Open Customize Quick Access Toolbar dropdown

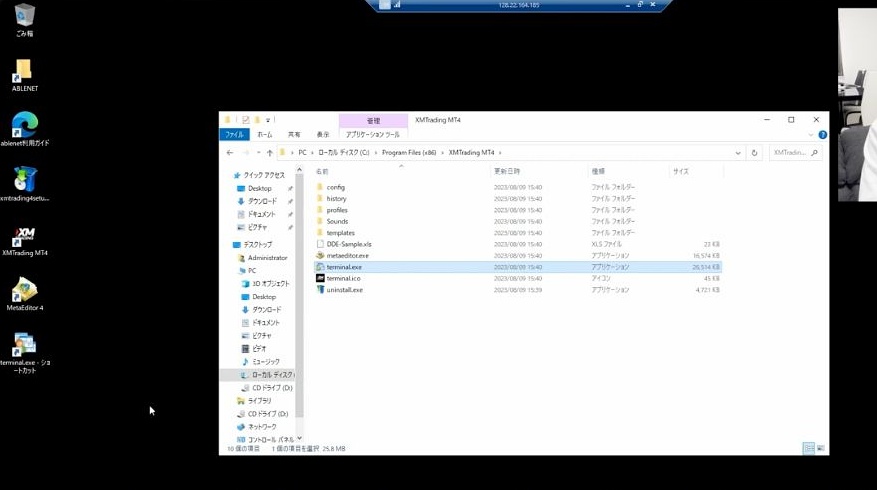click(x=268, y=120)
